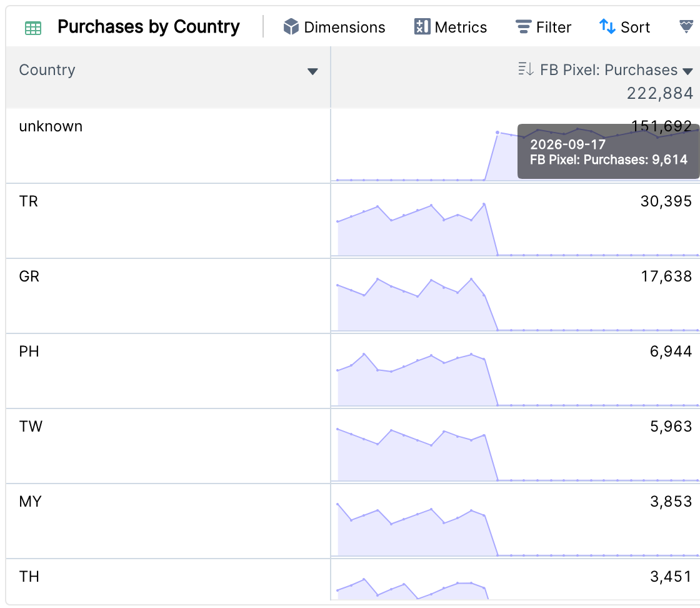Click the descending sort icon beside FB Pixel
700x608 pixels.
click(x=526, y=69)
